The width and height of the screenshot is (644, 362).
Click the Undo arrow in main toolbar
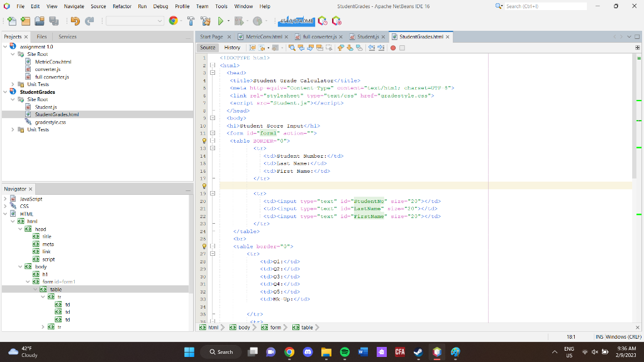click(75, 21)
